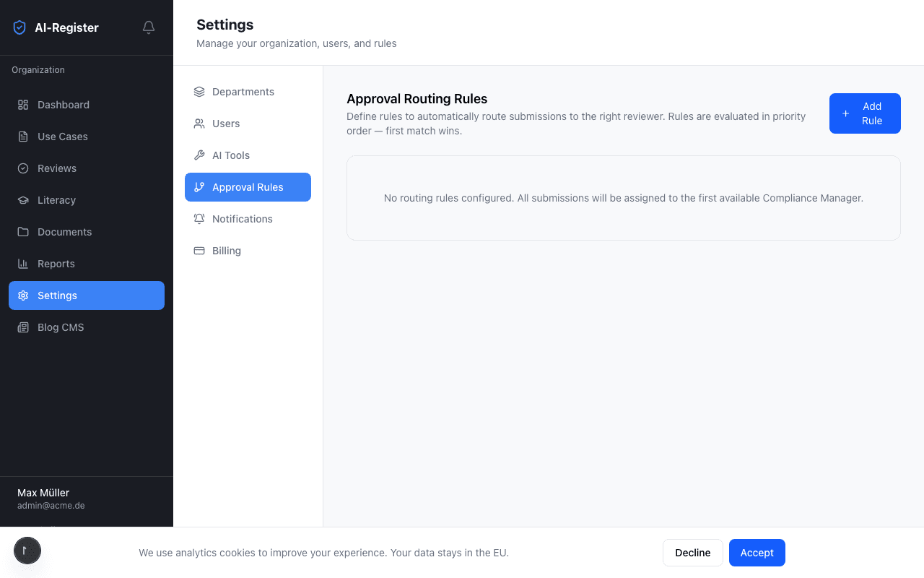Click the Departments layers icon
The image size is (924, 578).
(199, 92)
